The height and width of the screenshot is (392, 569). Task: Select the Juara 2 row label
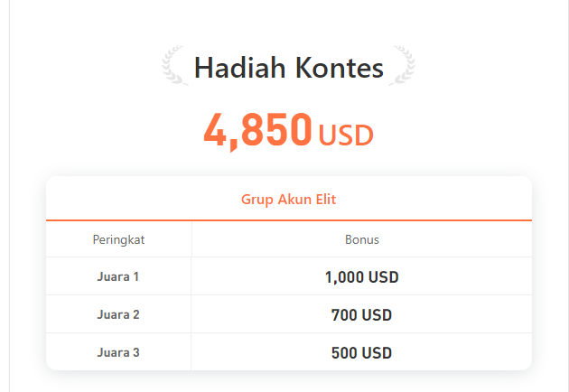tap(118, 314)
